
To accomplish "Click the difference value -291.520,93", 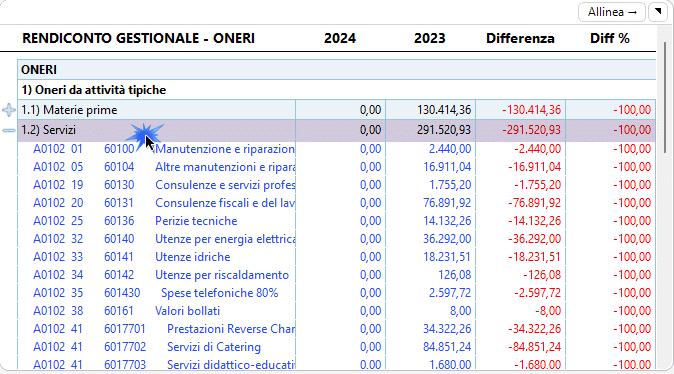I will [532, 130].
